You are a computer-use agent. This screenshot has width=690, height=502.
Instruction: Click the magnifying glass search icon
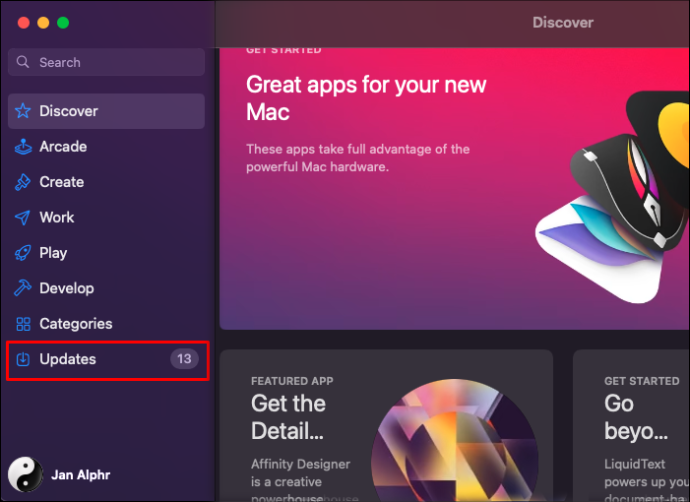22,62
